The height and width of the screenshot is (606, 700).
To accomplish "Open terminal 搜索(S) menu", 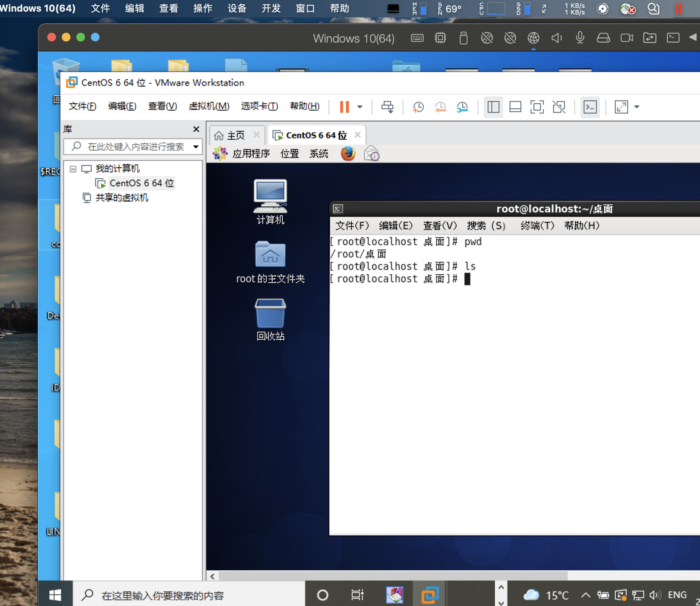I will click(x=486, y=226).
